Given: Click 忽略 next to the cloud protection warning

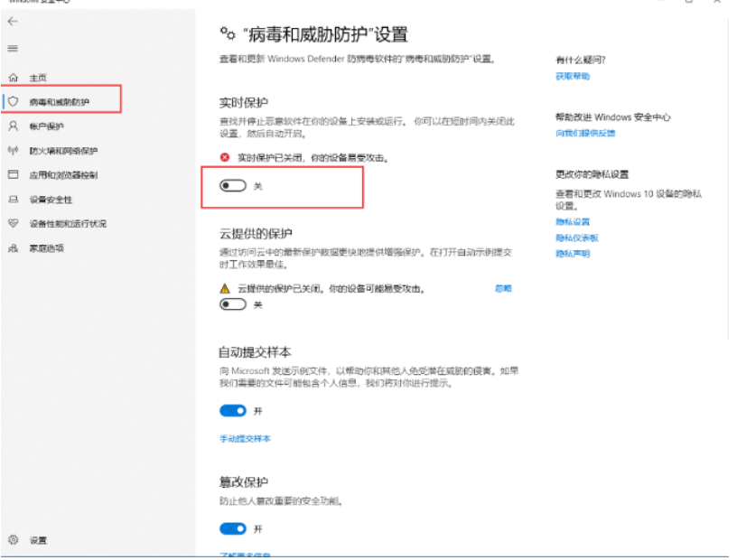Looking at the screenshot, I should (503, 288).
